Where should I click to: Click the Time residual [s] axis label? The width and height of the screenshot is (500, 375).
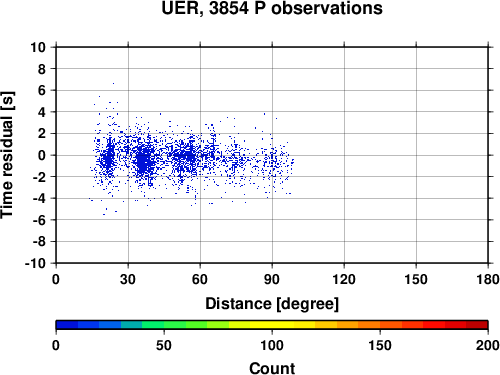8,155
